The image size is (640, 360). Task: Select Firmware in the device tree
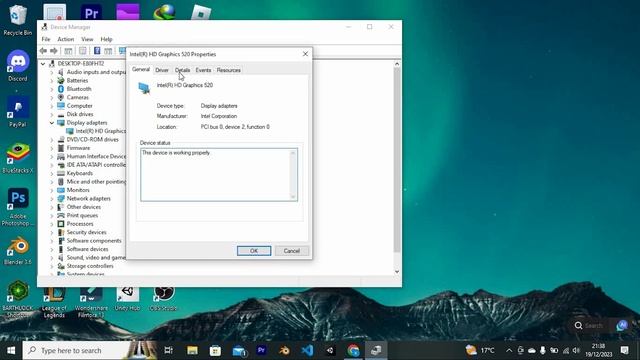click(x=73, y=148)
